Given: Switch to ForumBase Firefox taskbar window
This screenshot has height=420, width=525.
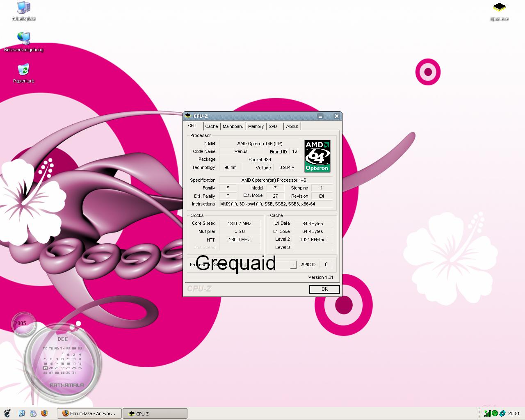Looking at the screenshot, I should pyautogui.click(x=89, y=413).
